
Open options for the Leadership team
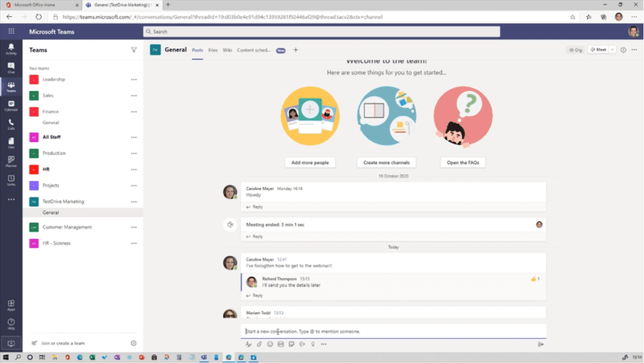click(133, 79)
